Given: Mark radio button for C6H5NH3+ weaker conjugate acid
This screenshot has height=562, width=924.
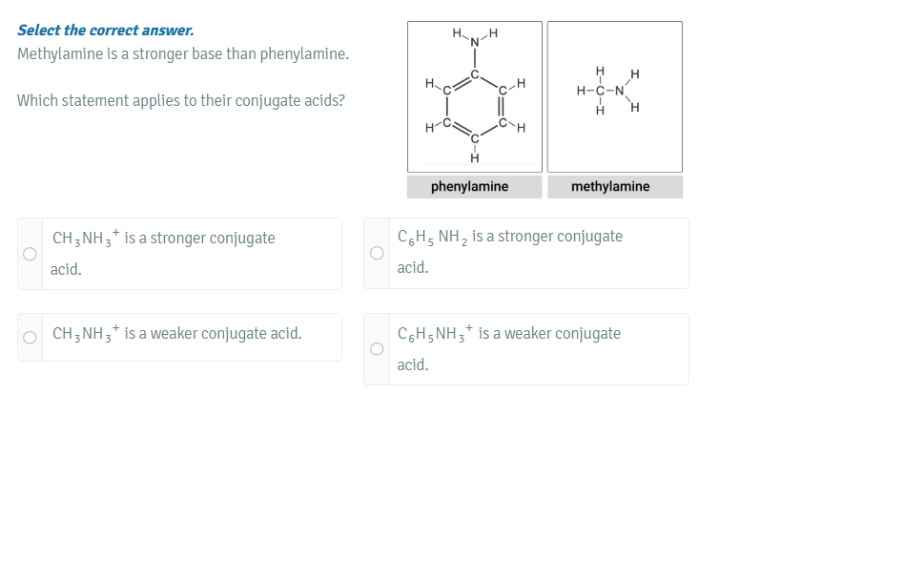Looking at the screenshot, I should [377, 349].
